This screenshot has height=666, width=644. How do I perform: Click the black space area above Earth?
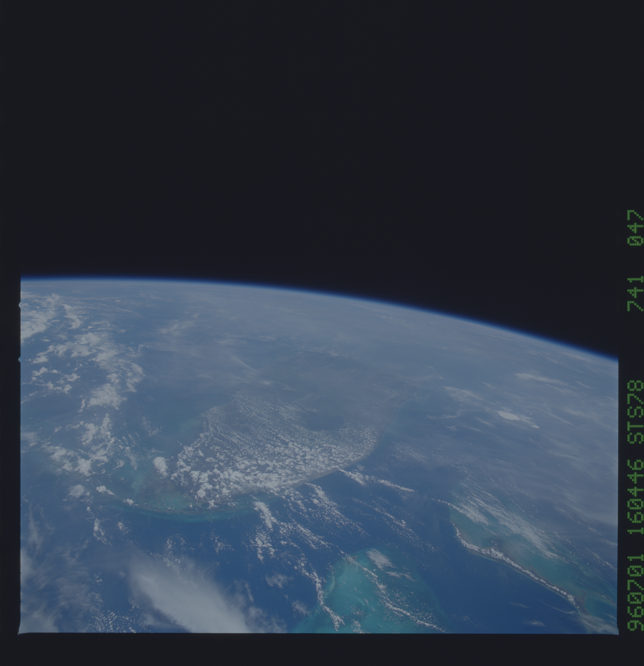click(x=306, y=136)
